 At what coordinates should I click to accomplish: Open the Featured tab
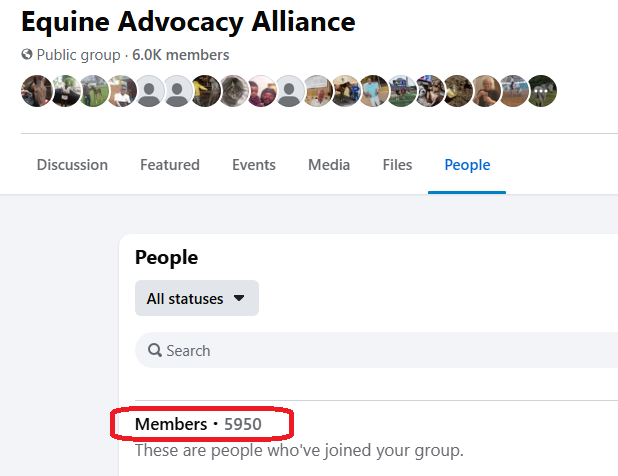point(170,165)
